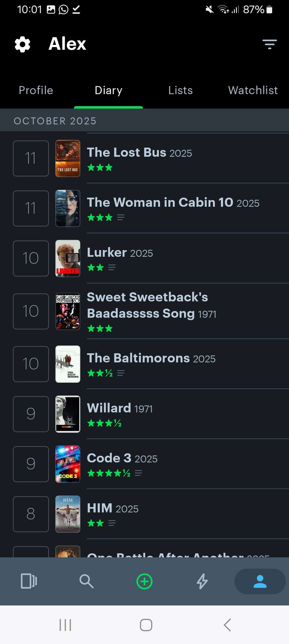Switch to the Profile tab

click(x=36, y=90)
